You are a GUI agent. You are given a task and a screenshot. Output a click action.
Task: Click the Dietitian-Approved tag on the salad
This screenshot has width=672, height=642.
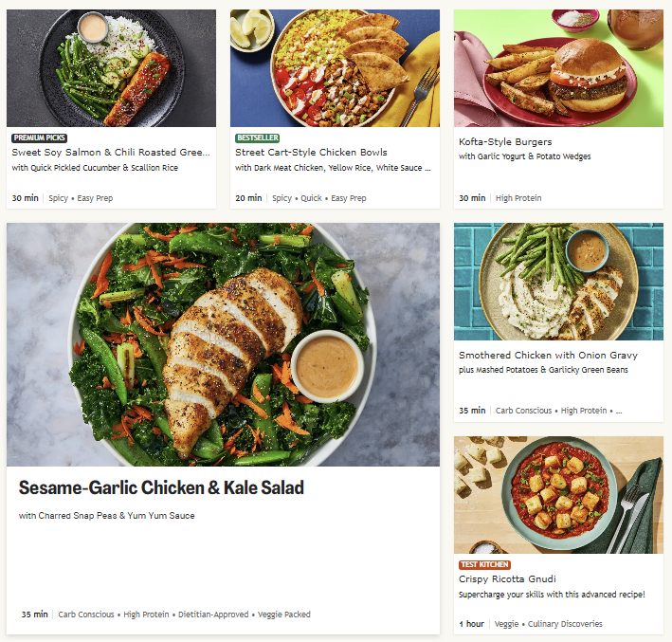(x=214, y=614)
